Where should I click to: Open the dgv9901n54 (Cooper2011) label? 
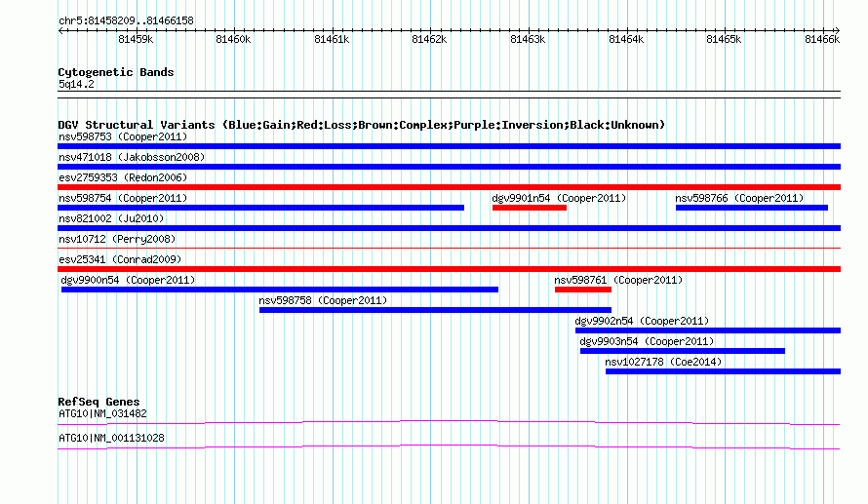tap(559, 198)
